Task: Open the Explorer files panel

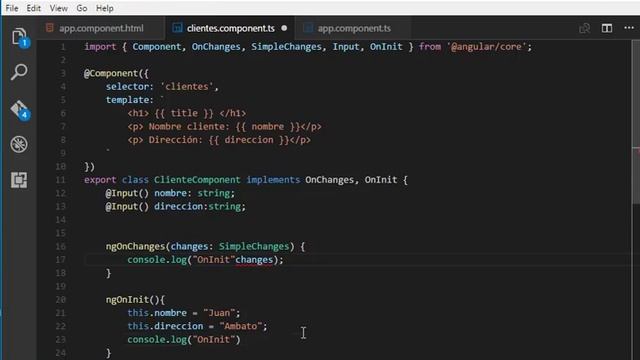Action: 19,38
